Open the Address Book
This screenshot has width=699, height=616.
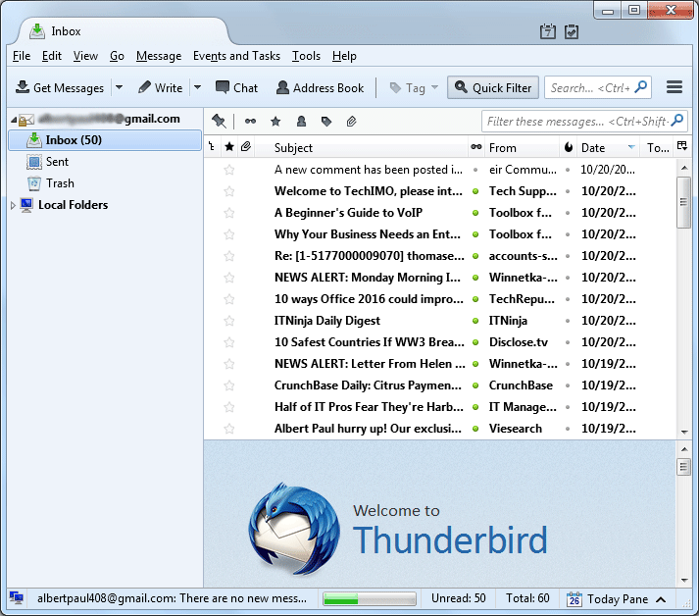(x=320, y=88)
